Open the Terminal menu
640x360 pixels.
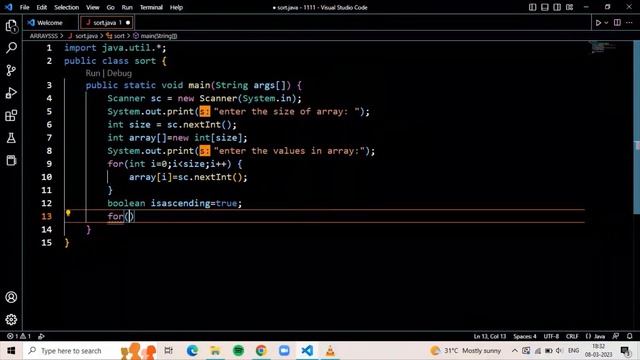click(x=151, y=7)
